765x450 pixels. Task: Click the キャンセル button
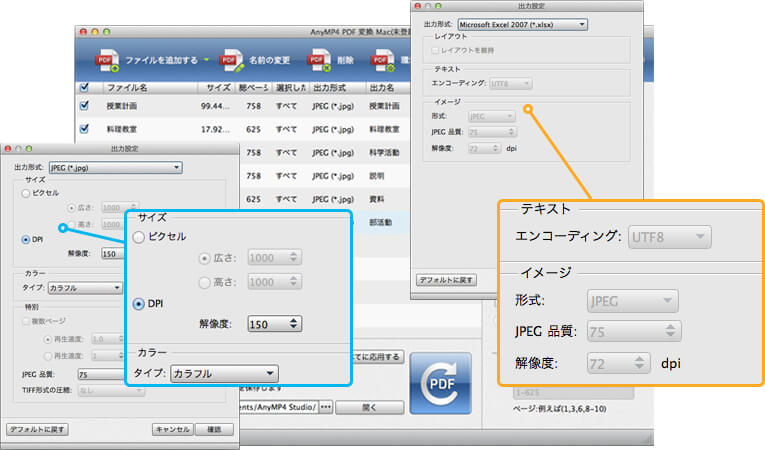point(173,430)
